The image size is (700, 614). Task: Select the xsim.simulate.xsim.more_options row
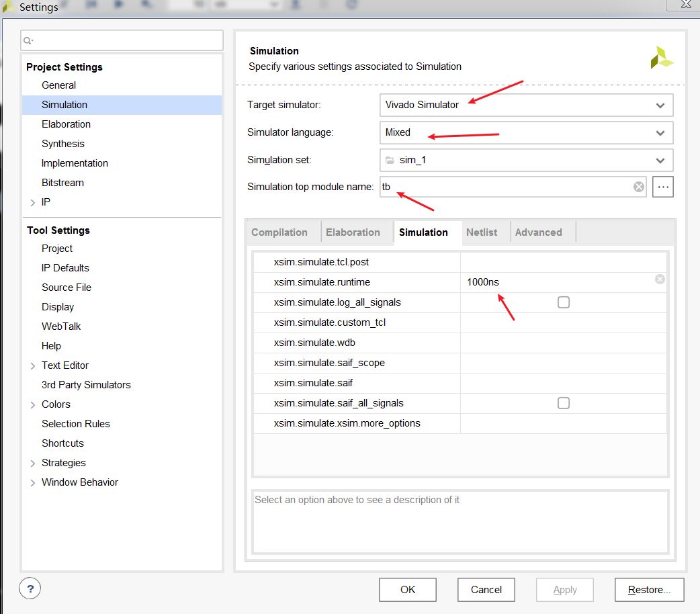pos(460,423)
